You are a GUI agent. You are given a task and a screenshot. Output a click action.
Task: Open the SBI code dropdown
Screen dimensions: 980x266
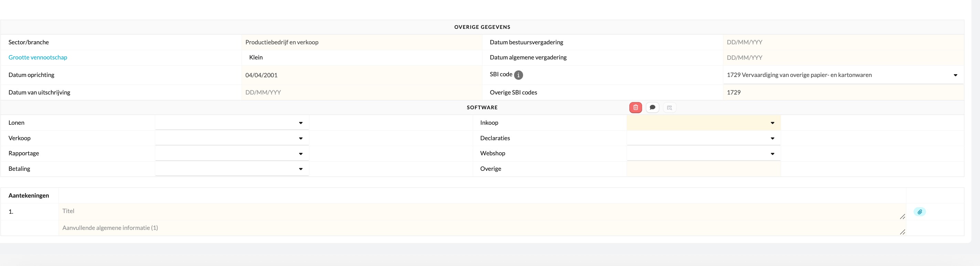tap(843, 75)
